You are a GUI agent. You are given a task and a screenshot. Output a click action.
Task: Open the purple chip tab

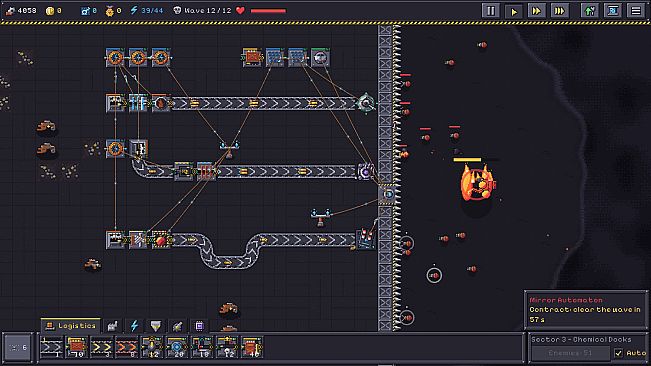click(199, 326)
